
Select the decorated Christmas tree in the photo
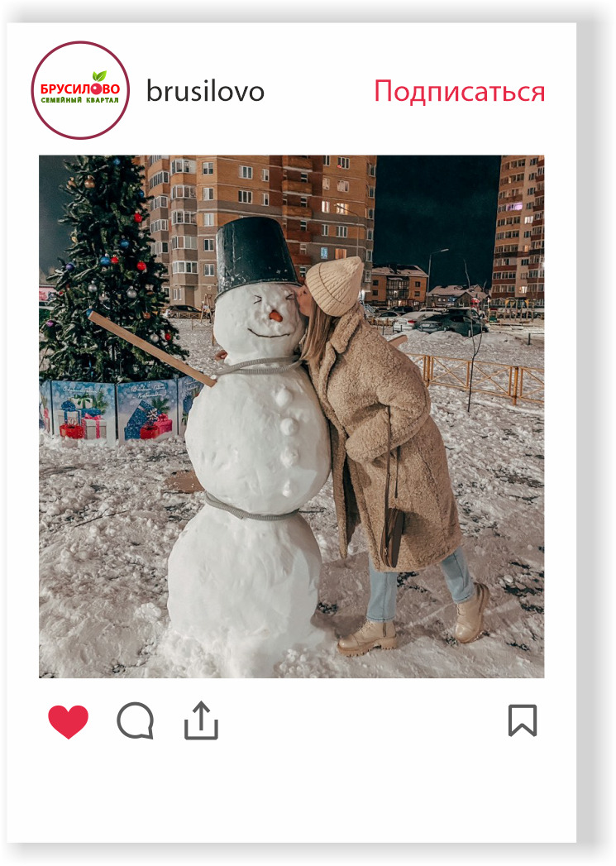tap(111, 270)
